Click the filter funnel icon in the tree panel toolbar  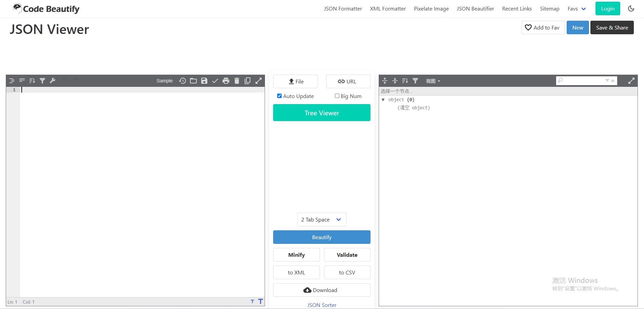415,81
